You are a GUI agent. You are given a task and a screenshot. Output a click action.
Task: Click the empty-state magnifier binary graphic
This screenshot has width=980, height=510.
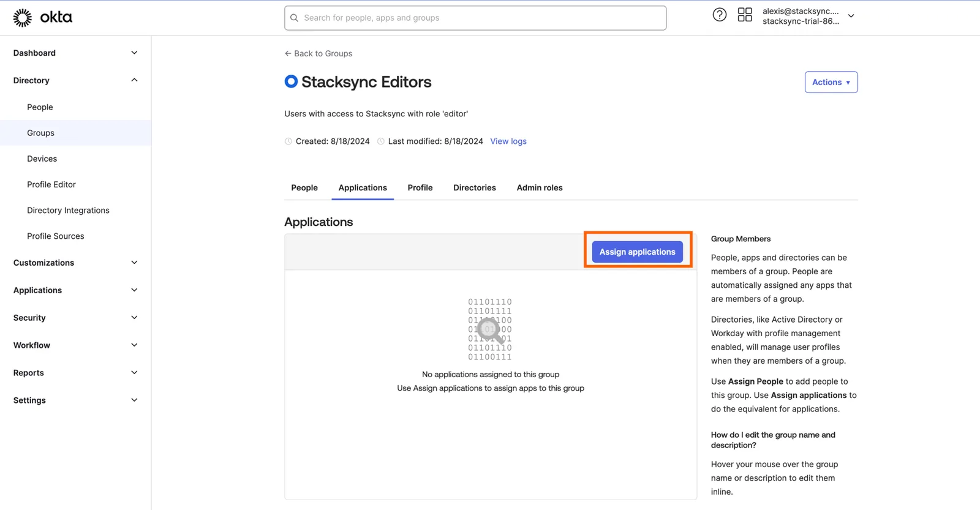(490, 329)
